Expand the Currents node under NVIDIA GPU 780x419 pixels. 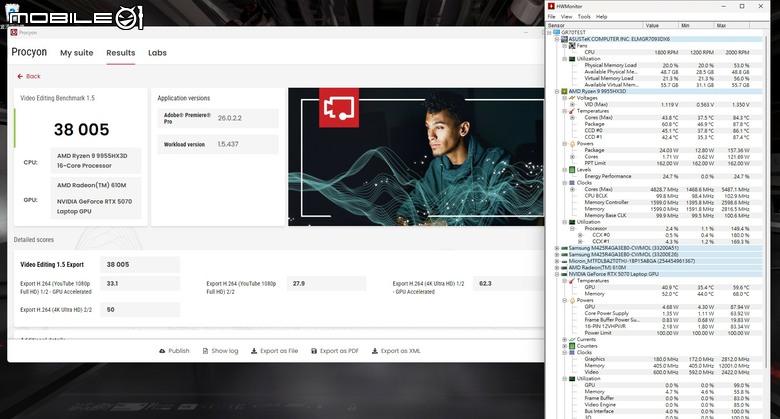565,339
